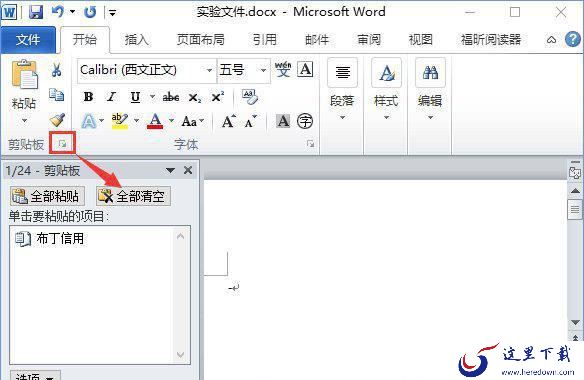Click the Grow Font icon
This screenshot has height=380, width=584.
tap(228, 121)
